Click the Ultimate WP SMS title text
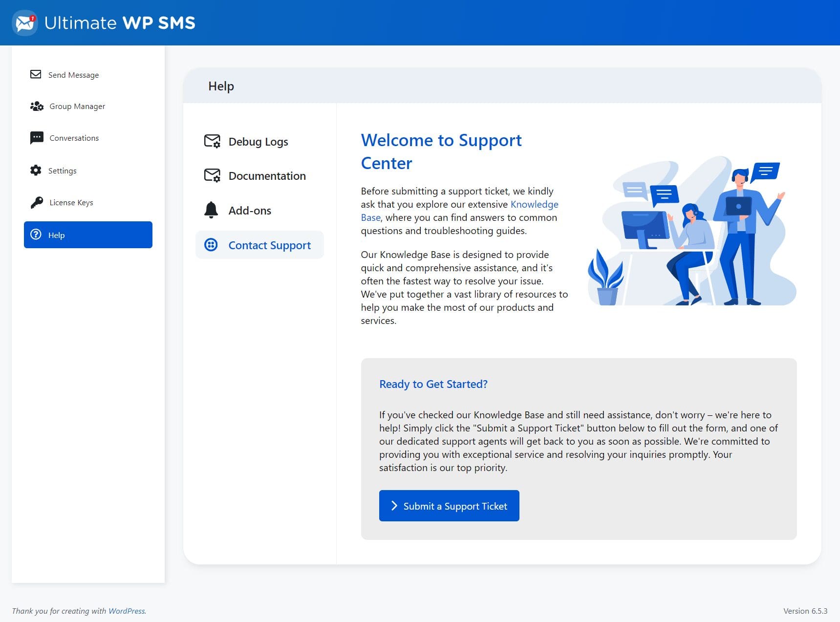Screen dimensions: 840x622 click(120, 23)
